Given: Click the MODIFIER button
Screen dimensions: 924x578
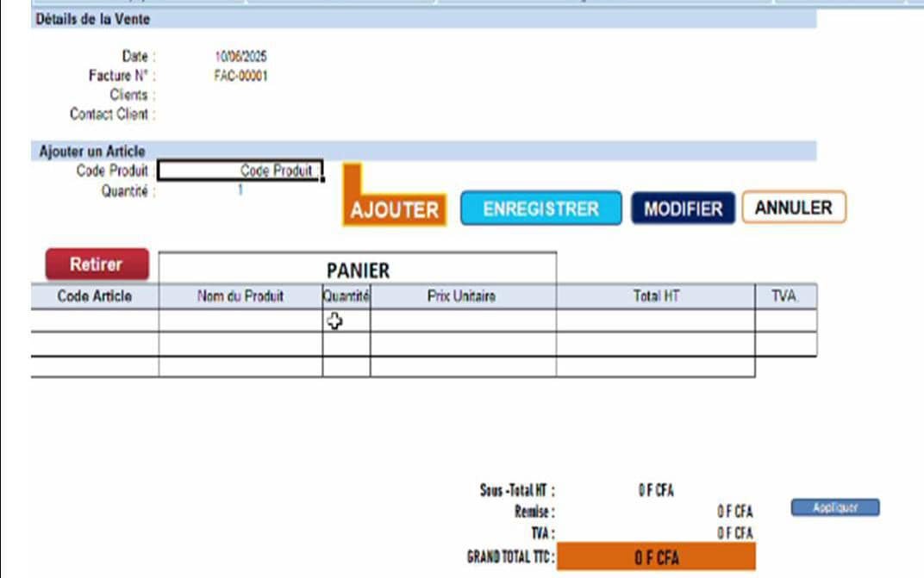Looking at the screenshot, I should click(683, 208).
